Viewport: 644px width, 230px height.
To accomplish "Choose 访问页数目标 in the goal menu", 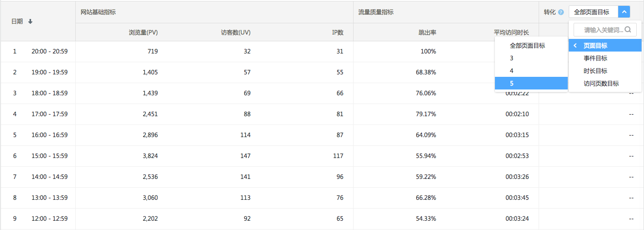I will (x=601, y=84).
